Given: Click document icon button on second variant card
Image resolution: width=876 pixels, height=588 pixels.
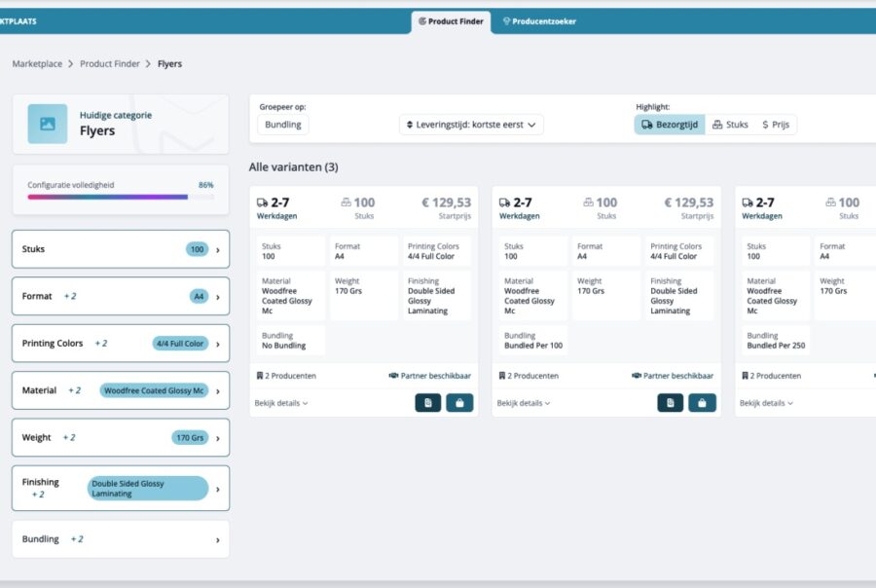Looking at the screenshot, I should (x=670, y=403).
